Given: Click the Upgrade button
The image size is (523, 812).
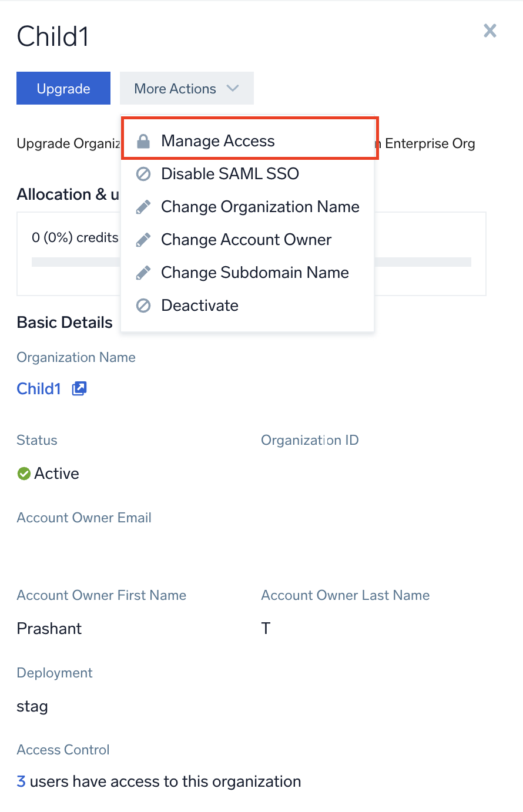Looking at the screenshot, I should (63, 88).
